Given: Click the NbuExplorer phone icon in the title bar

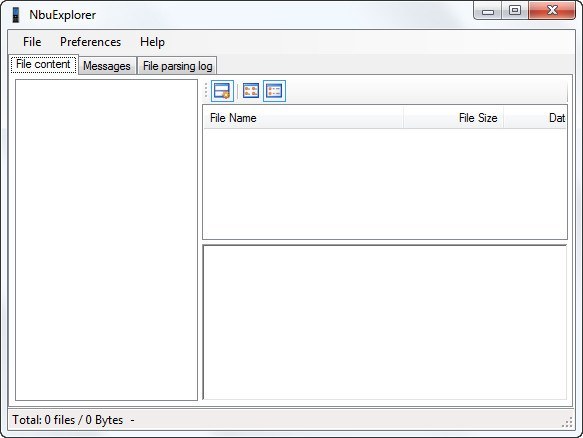Looking at the screenshot, I should (16, 15).
